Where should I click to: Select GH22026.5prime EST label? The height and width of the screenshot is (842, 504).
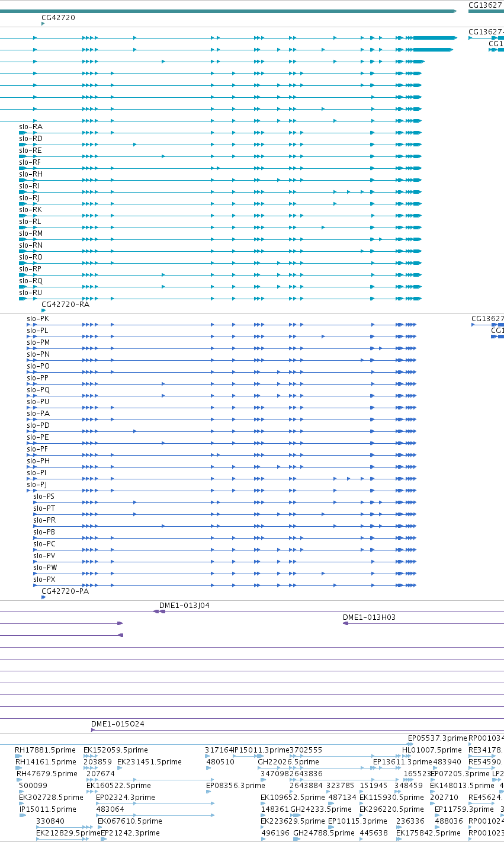click(288, 762)
